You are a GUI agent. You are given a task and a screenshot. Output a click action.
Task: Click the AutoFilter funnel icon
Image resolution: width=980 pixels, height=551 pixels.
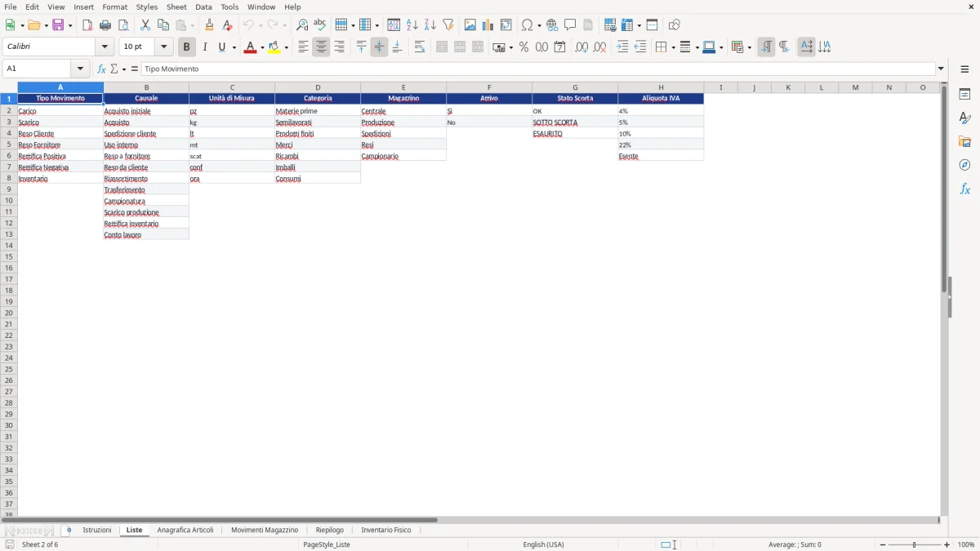coord(448,25)
